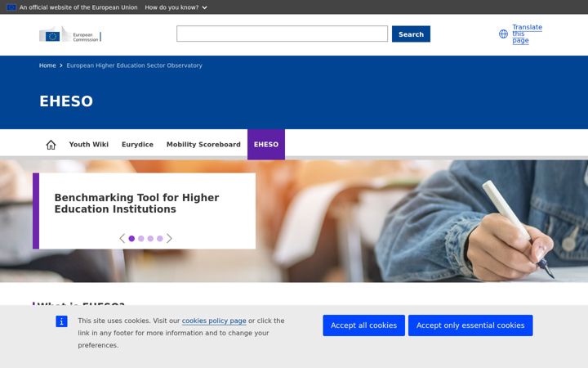The width and height of the screenshot is (588, 368).
Task: Go to next carousel slide arrow
Action: click(170, 239)
